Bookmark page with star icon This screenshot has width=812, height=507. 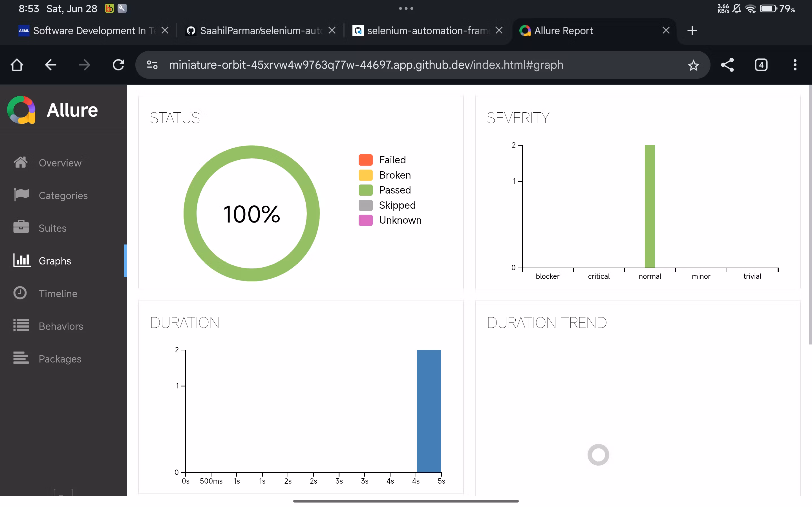(693, 65)
